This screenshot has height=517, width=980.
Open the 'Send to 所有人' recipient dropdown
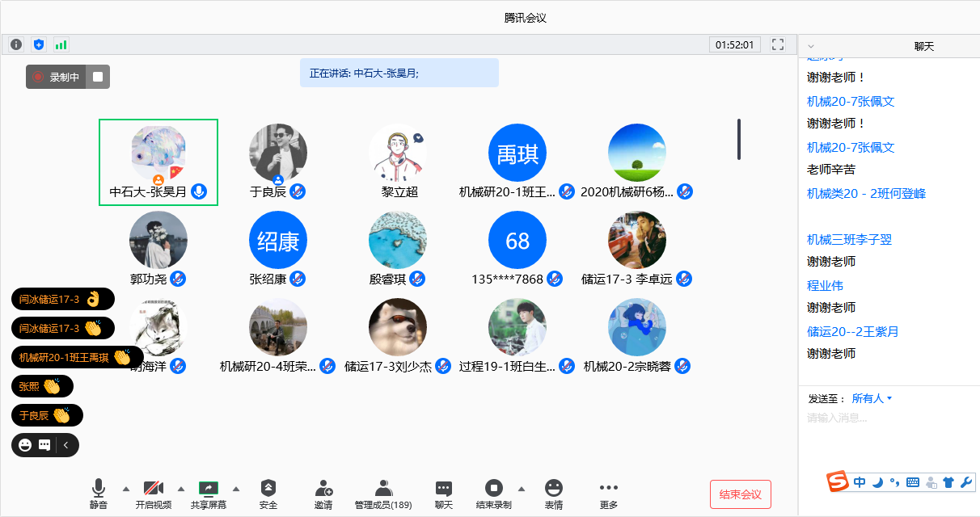click(872, 398)
